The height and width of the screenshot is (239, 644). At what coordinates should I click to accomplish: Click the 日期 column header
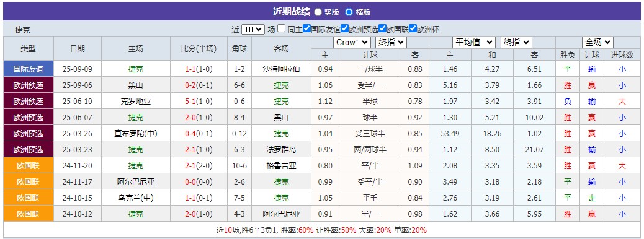tap(78, 48)
